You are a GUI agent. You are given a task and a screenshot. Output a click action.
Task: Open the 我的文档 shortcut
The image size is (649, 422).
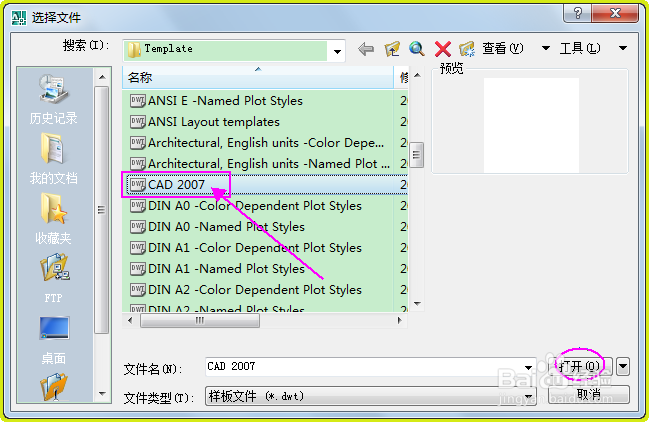(53, 159)
